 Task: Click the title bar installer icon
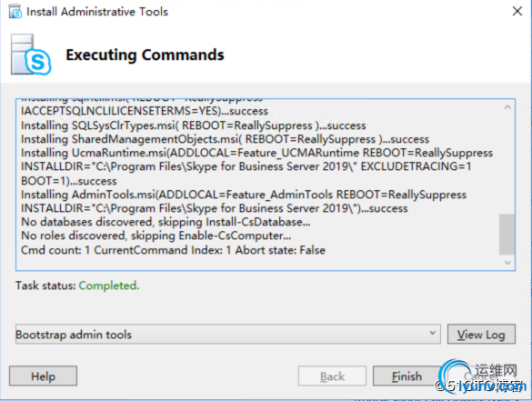click(x=15, y=12)
